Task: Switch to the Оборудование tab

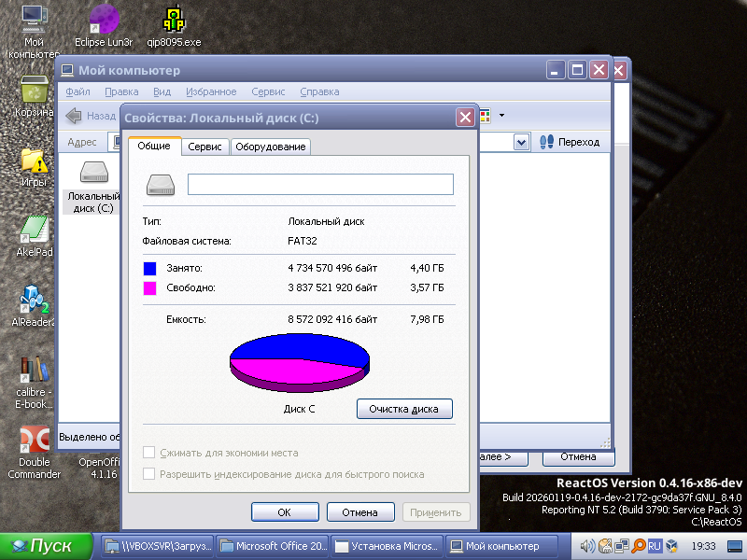Action: (x=271, y=147)
